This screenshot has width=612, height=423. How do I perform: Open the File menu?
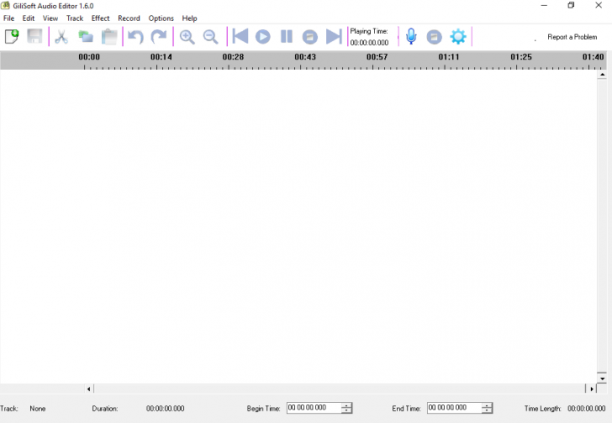coord(9,18)
